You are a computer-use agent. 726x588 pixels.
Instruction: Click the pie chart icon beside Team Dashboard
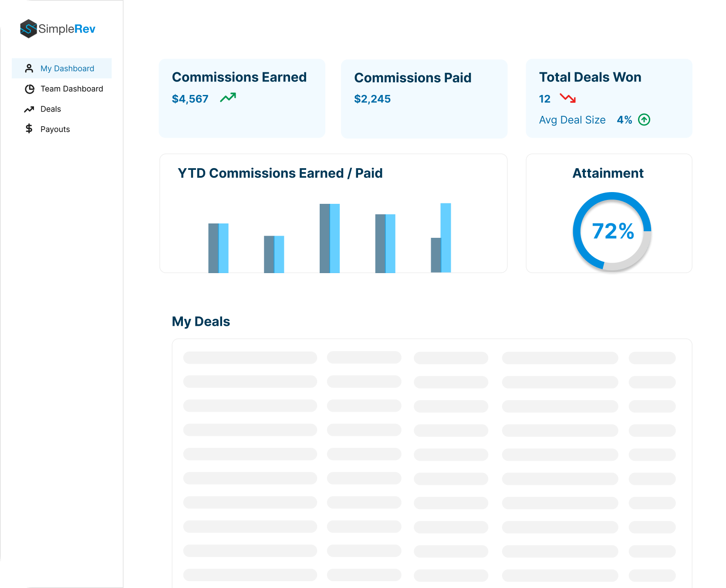[30, 89]
